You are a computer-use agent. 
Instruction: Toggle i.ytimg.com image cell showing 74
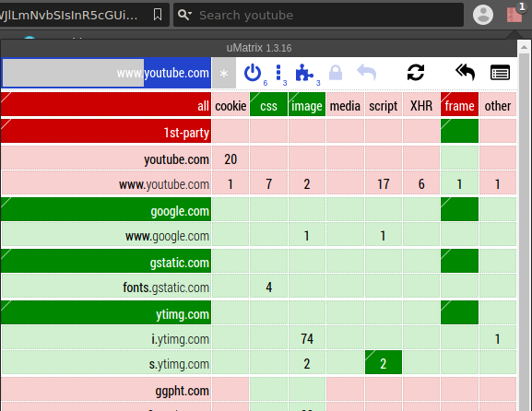coord(307,337)
